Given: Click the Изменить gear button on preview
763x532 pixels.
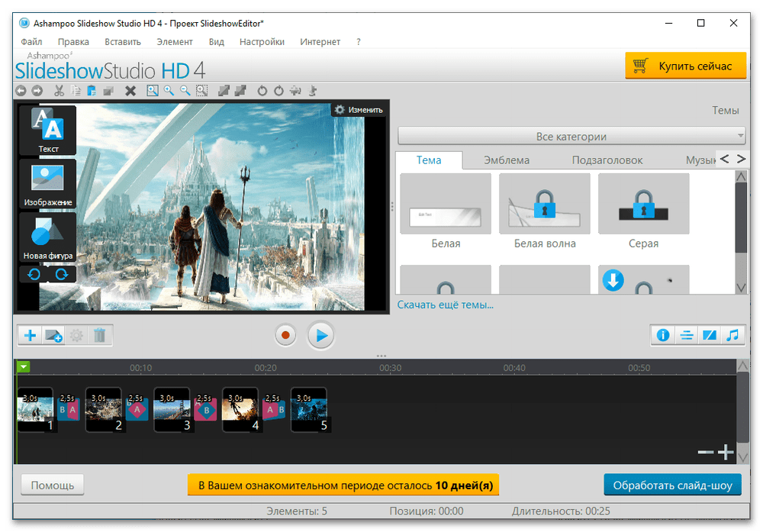Looking at the screenshot, I should click(x=359, y=110).
